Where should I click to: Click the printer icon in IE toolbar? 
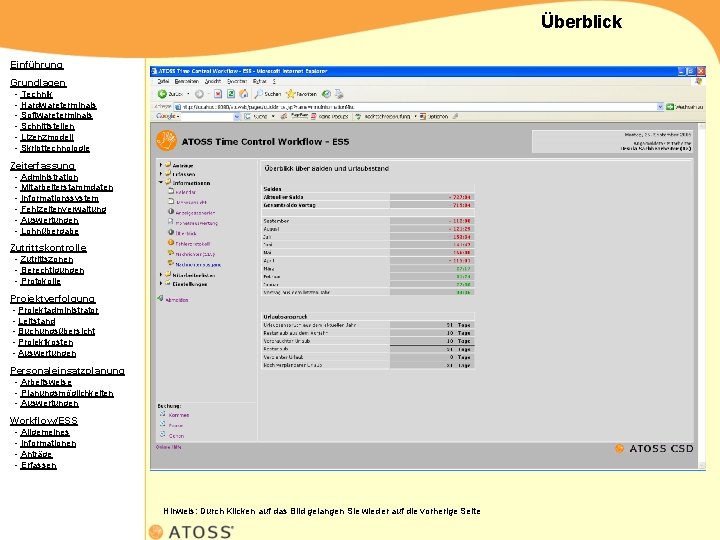[x=339, y=94]
